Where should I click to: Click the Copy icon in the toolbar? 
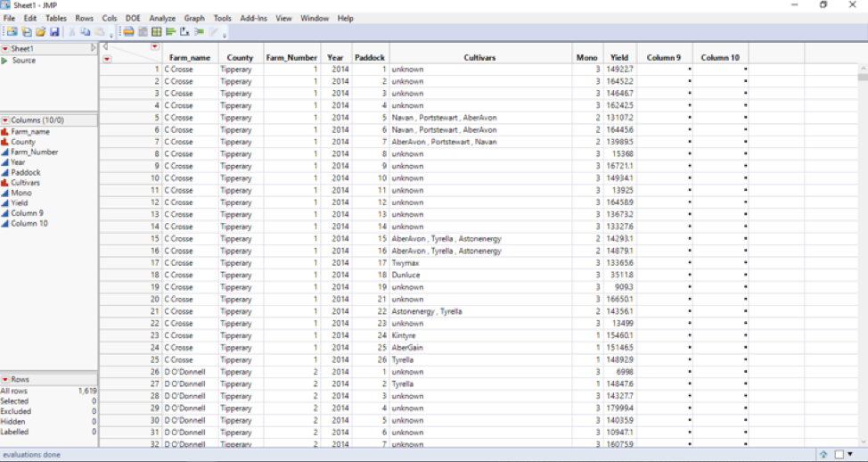[x=86, y=32]
